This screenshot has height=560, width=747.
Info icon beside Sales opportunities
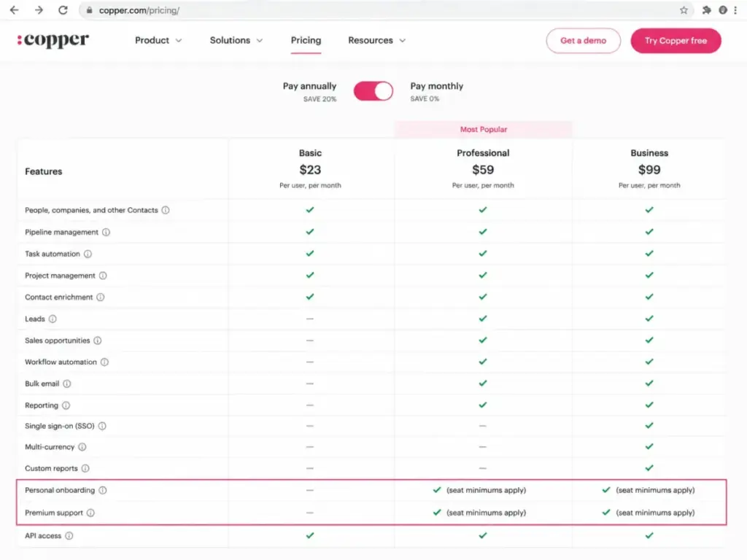pyautogui.click(x=98, y=341)
